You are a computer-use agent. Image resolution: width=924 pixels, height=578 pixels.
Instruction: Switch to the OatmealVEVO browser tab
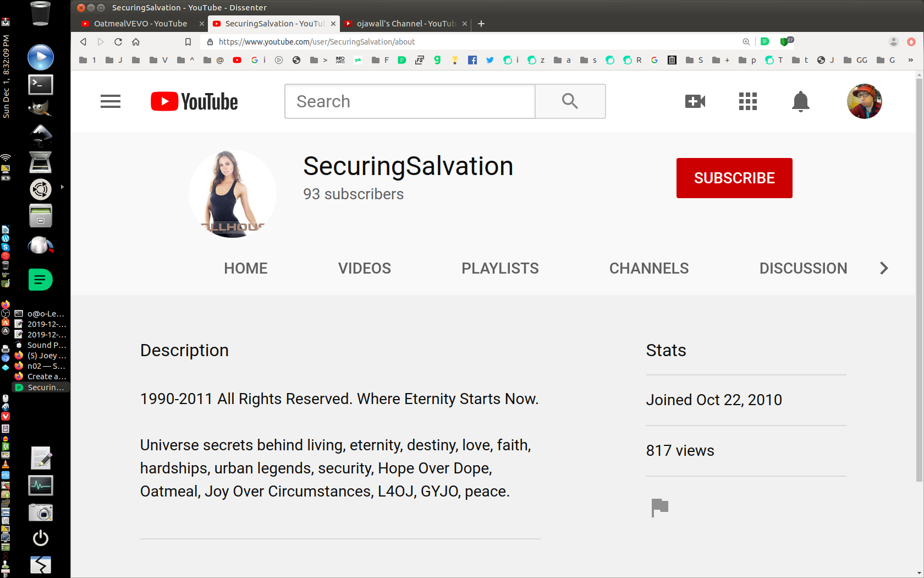click(x=140, y=24)
